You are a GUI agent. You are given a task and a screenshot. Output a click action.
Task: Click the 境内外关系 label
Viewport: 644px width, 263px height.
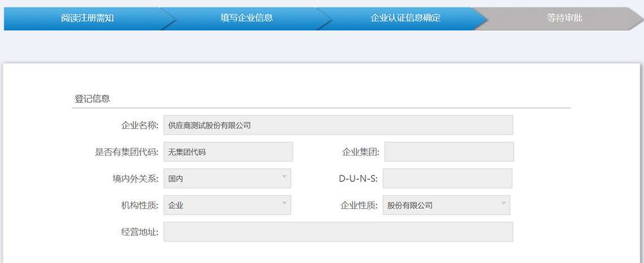coord(136,178)
